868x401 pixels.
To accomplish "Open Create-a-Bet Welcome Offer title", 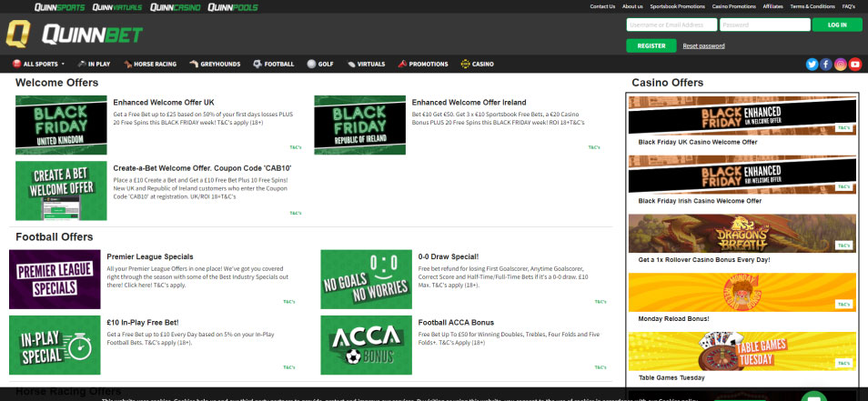I will [202, 168].
